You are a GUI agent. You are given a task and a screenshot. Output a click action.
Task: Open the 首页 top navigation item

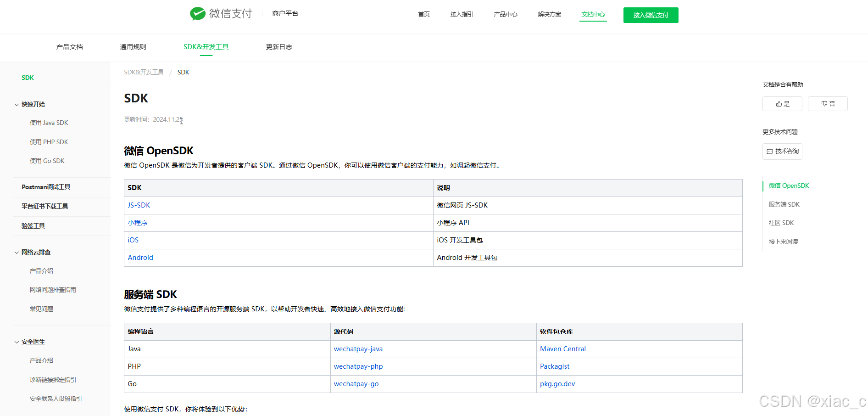coord(424,14)
